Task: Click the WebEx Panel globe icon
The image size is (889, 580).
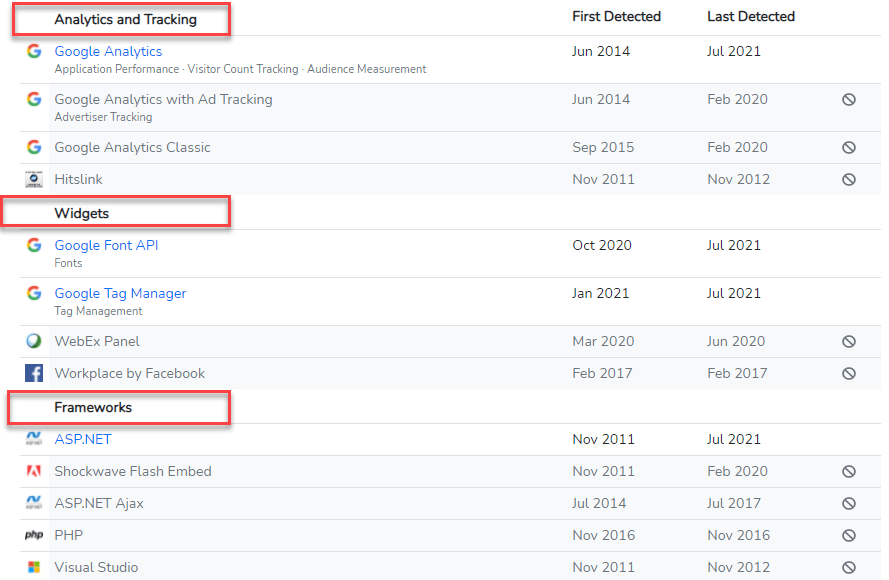Action: pyautogui.click(x=34, y=341)
